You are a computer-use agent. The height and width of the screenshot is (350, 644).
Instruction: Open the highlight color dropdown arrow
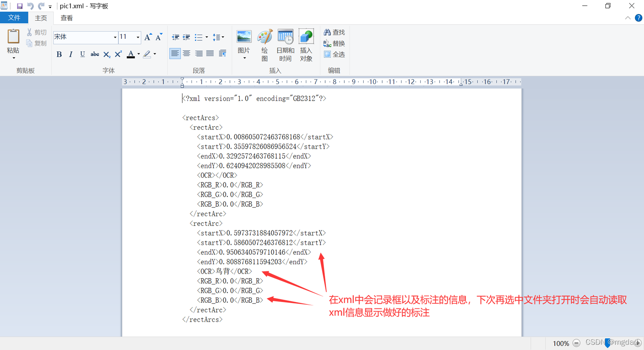coord(155,54)
